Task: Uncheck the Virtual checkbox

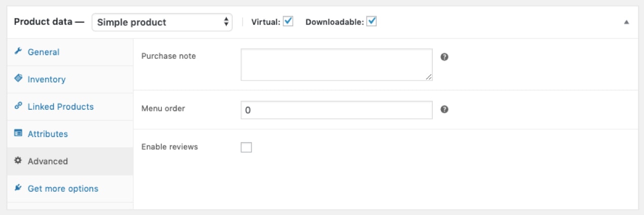Action: (288, 22)
